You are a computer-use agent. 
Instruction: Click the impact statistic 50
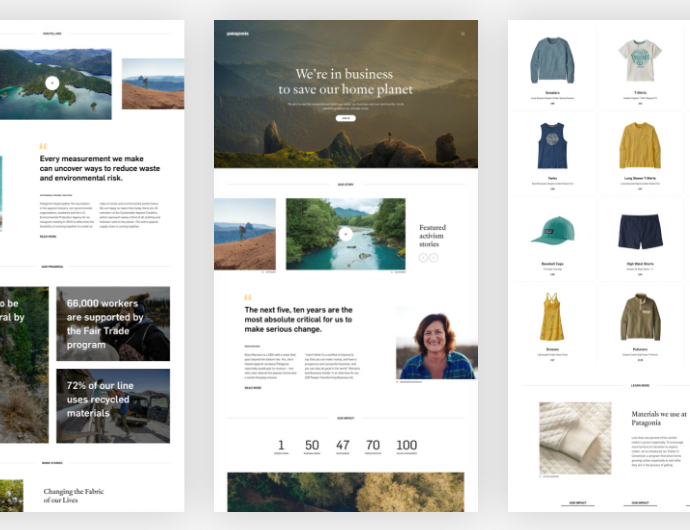click(312, 445)
